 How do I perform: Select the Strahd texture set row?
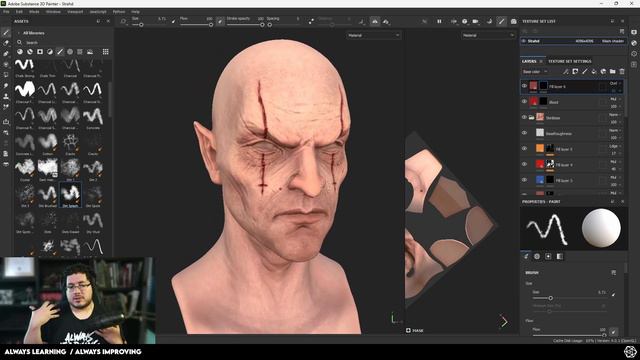573,41
